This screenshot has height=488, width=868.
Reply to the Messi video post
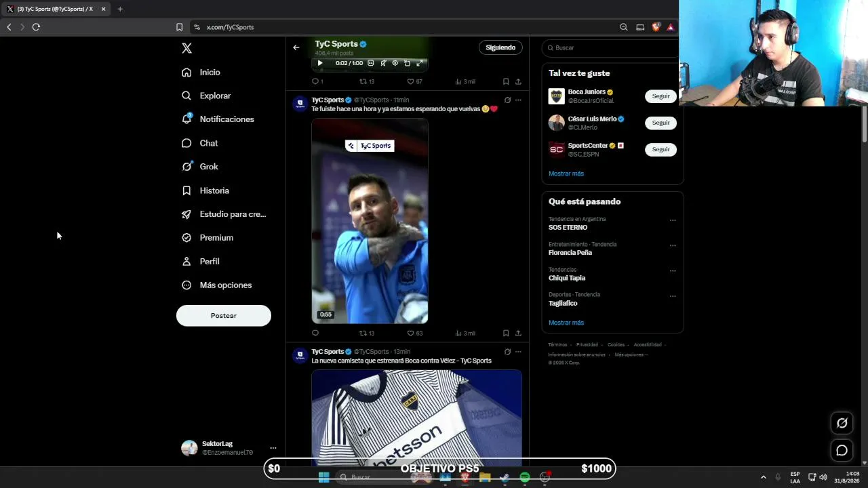pyautogui.click(x=315, y=333)
